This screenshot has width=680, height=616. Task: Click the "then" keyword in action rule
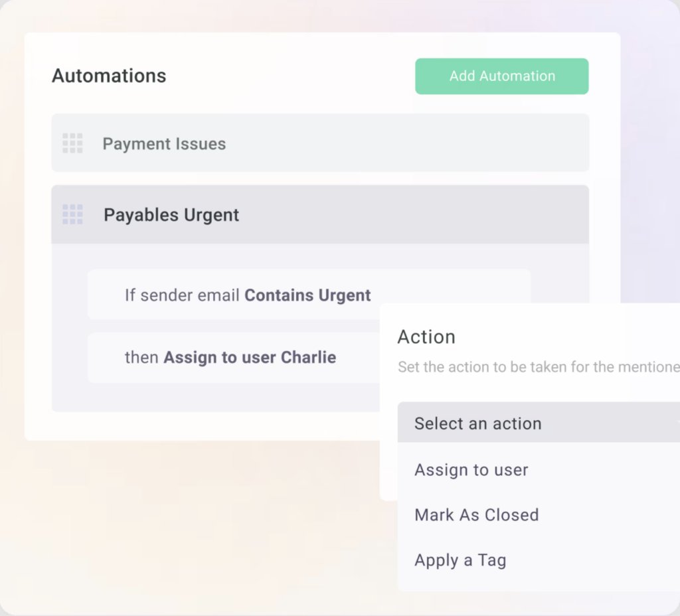(142, 358)
